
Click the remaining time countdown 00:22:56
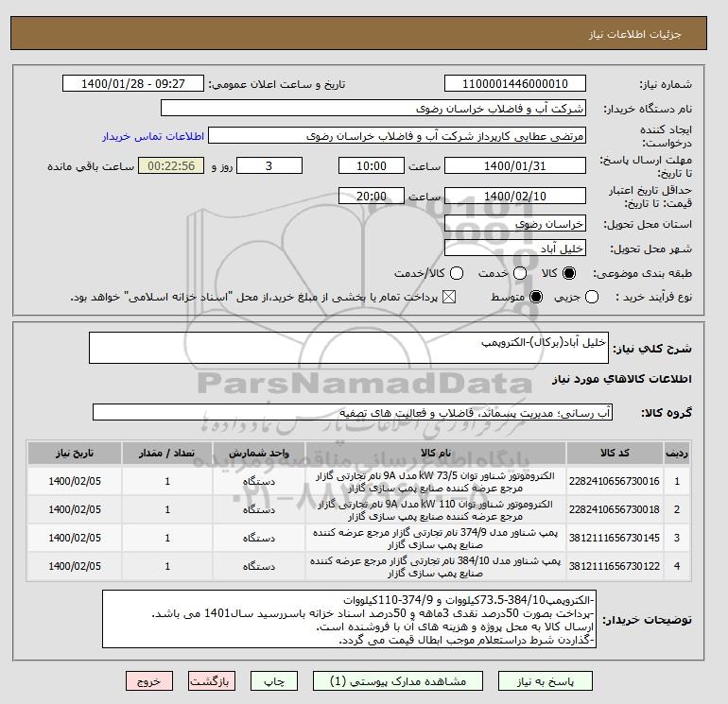pyautogui.click(x=171, y=165)
